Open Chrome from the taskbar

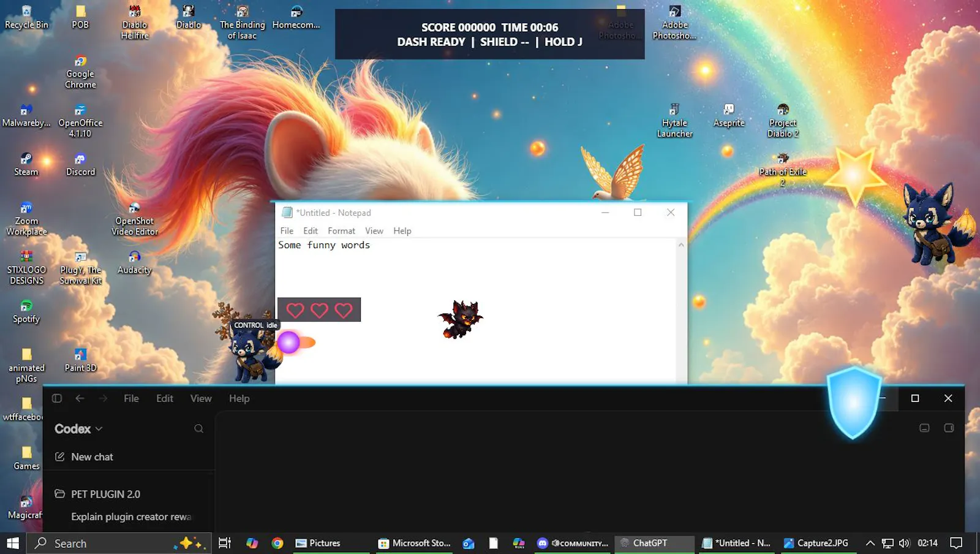[277, 543]
